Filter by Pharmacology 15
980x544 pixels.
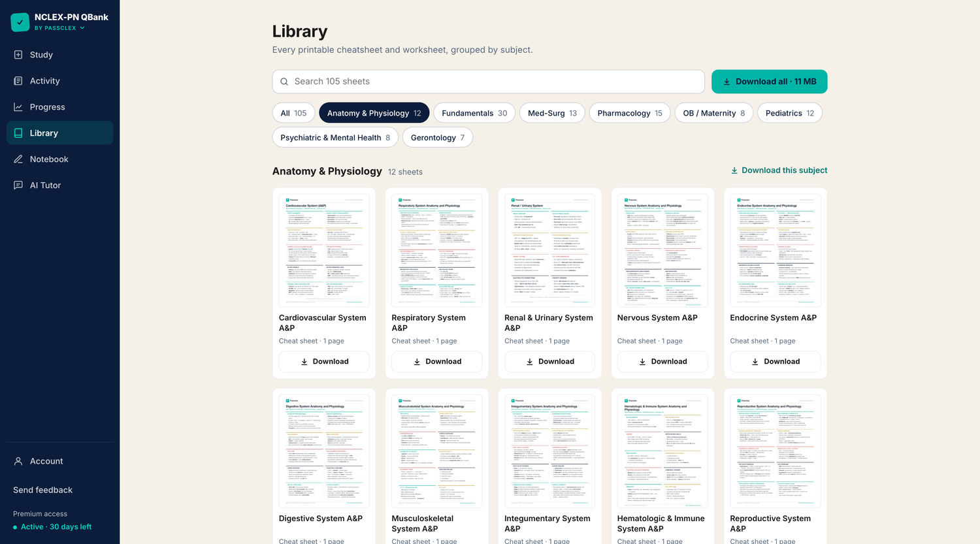[x=630, y=113]
